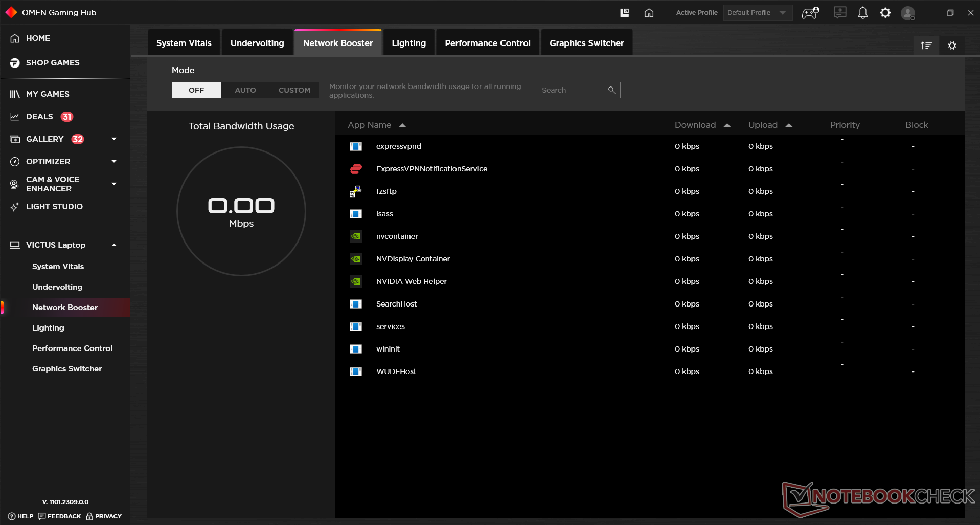Image resolution: width=980 pixels, height=525 pixels.
Task: Select the Network Booster tab
Action: [338, 43]
